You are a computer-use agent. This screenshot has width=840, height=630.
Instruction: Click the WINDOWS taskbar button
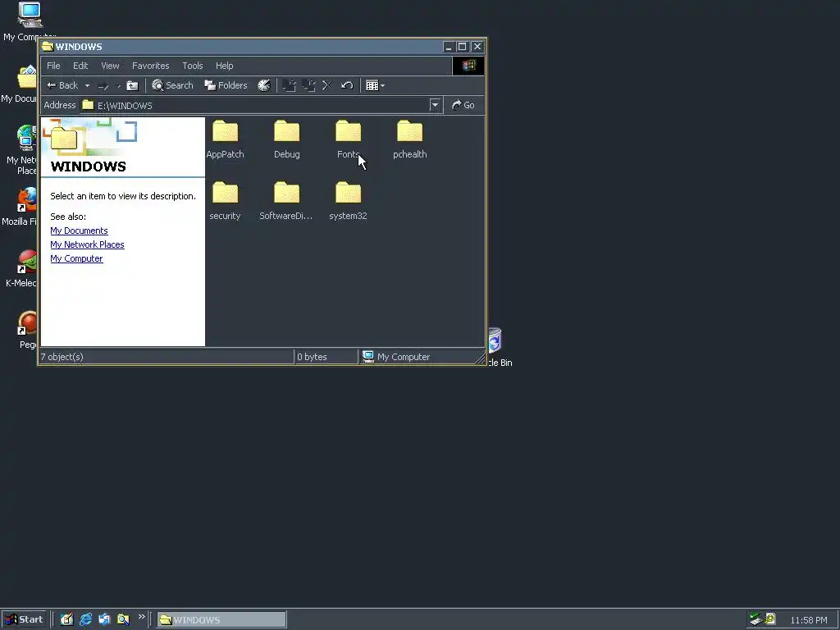[221, 620]
